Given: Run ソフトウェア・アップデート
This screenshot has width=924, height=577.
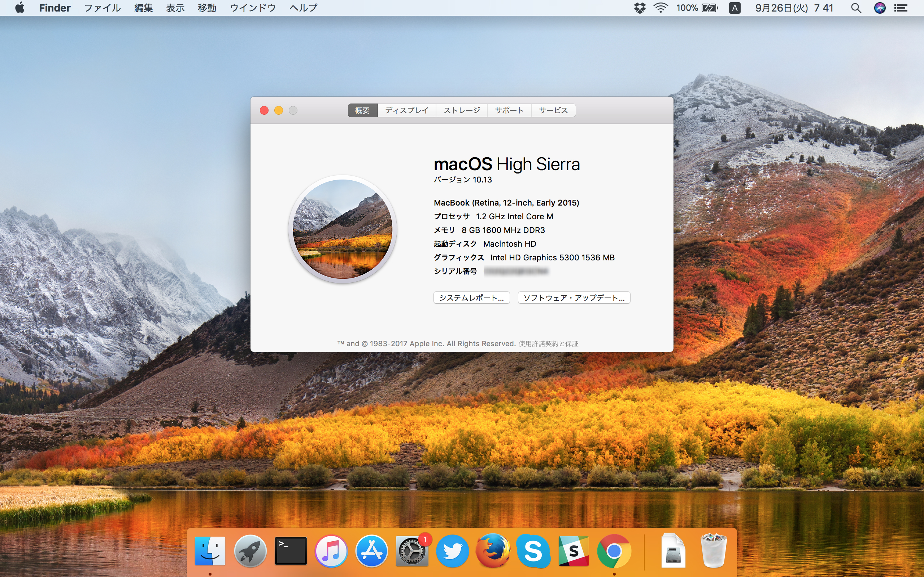Looking at the screenshot, I should [574, 297].
